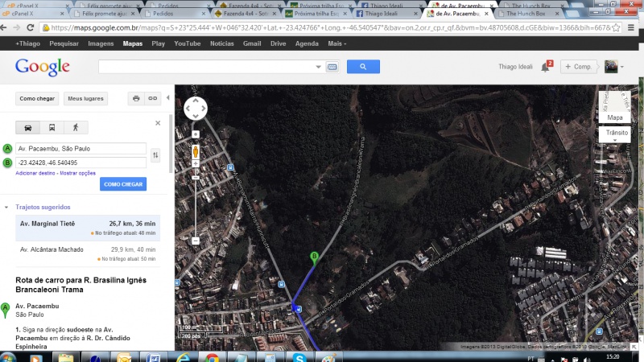644x362 pixels.
Task: Open Gmail in the Google bar
Action: click(252, 43)
